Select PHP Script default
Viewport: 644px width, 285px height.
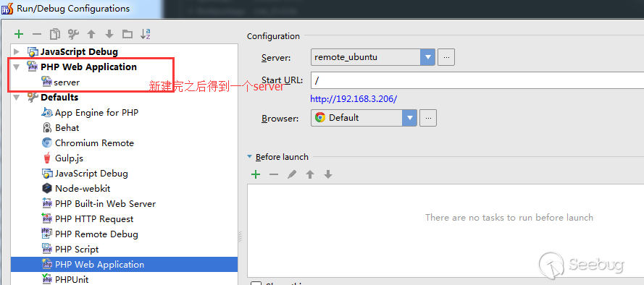click(70, 250)
